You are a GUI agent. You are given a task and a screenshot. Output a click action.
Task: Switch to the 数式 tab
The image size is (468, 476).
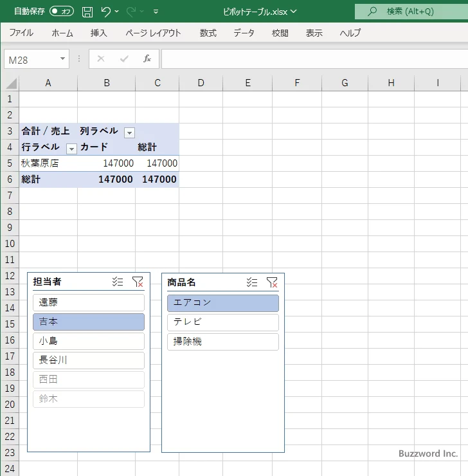tap(208, 33)
